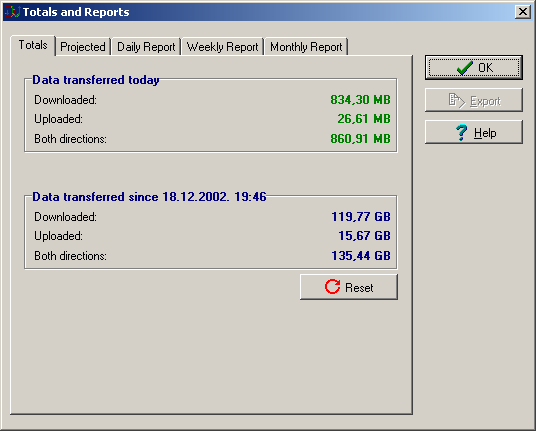Screen dimensions: 536x431
Task: Click the app icon in title bar
Action: click(13, 12)
